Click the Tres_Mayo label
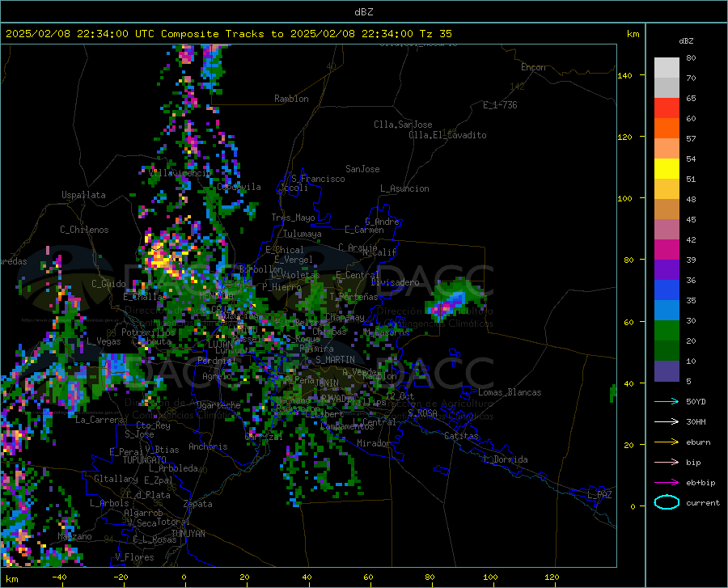The image size is (728, 588). [x=293, y=218]
